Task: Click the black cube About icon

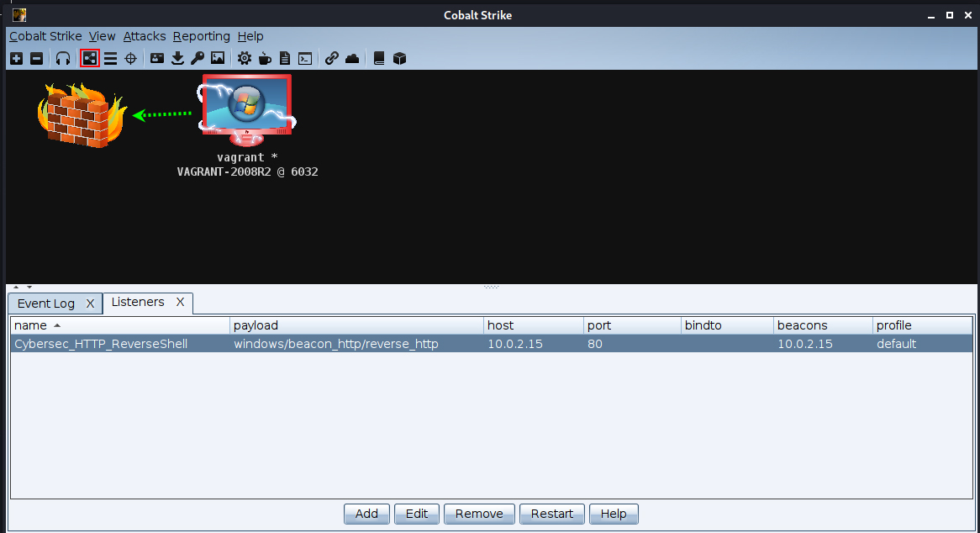Action: pyautogui.click(x=400, y=58)
